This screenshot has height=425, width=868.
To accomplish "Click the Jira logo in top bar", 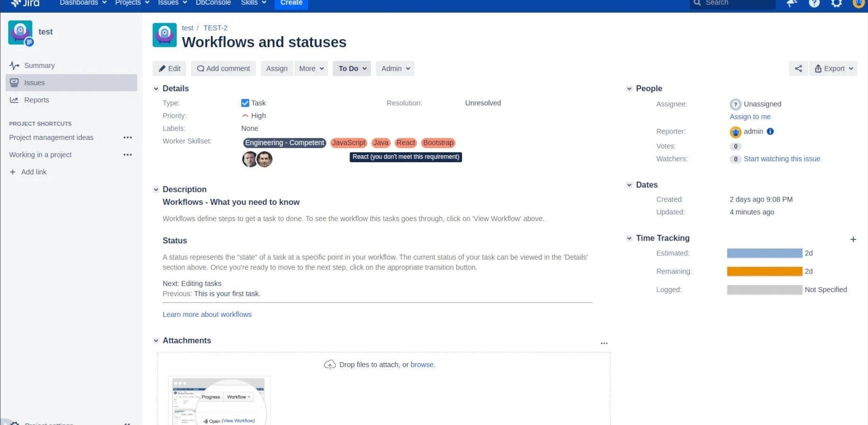I will tap(25, 3).
